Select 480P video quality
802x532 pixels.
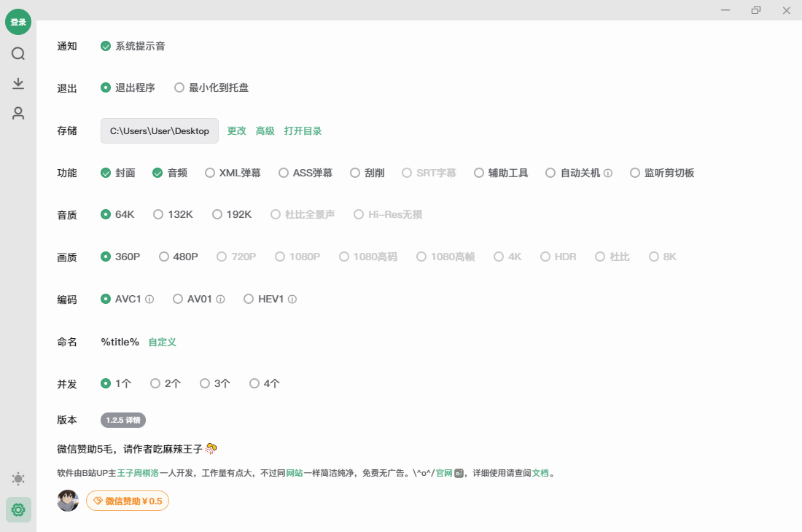pyautogui.click(x=179, y=257)
